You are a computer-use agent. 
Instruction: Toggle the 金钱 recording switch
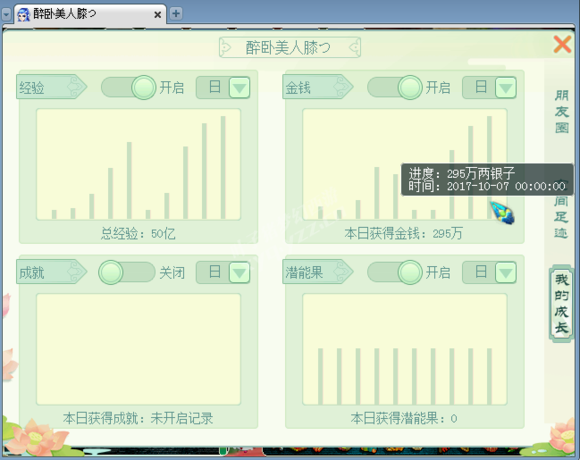395,88
